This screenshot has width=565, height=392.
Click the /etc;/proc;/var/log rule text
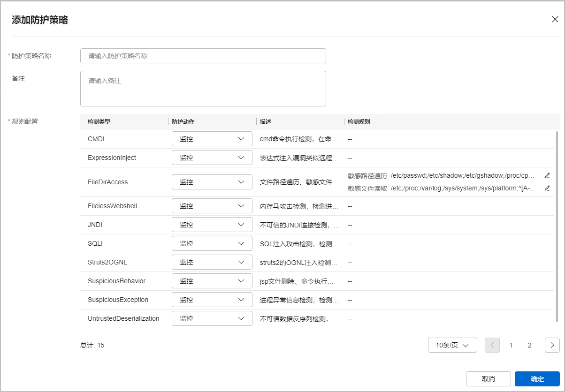pos(464,188)
